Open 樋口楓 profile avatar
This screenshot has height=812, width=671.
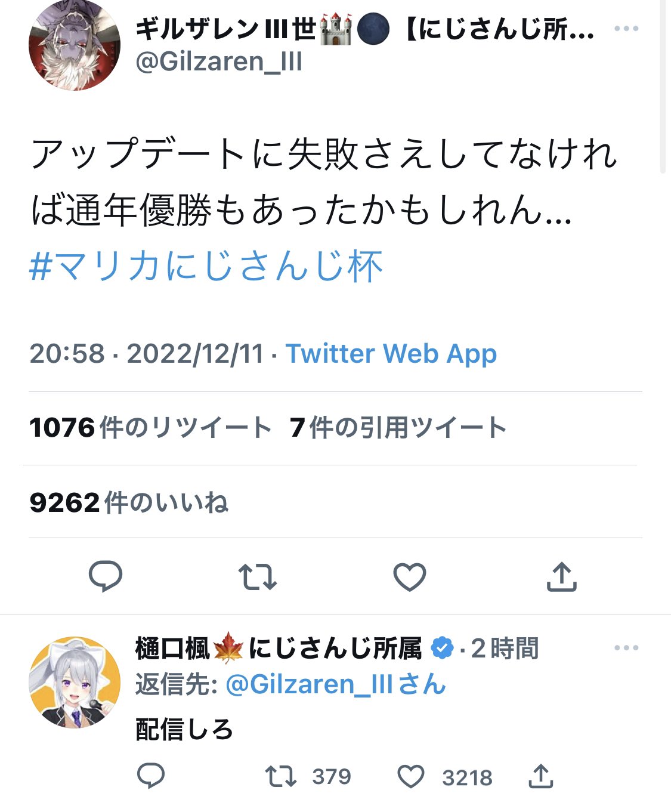[x=75, y=683]
